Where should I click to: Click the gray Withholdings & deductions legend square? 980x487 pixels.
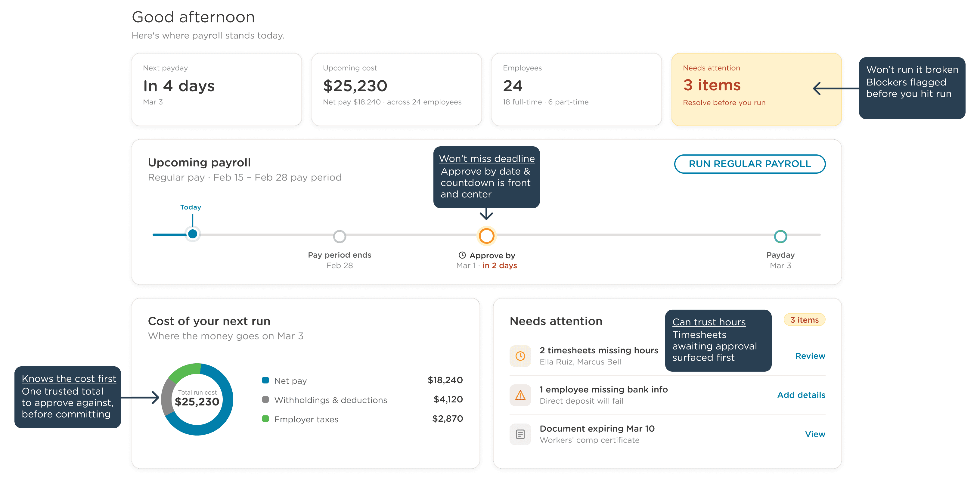(265, 399)
